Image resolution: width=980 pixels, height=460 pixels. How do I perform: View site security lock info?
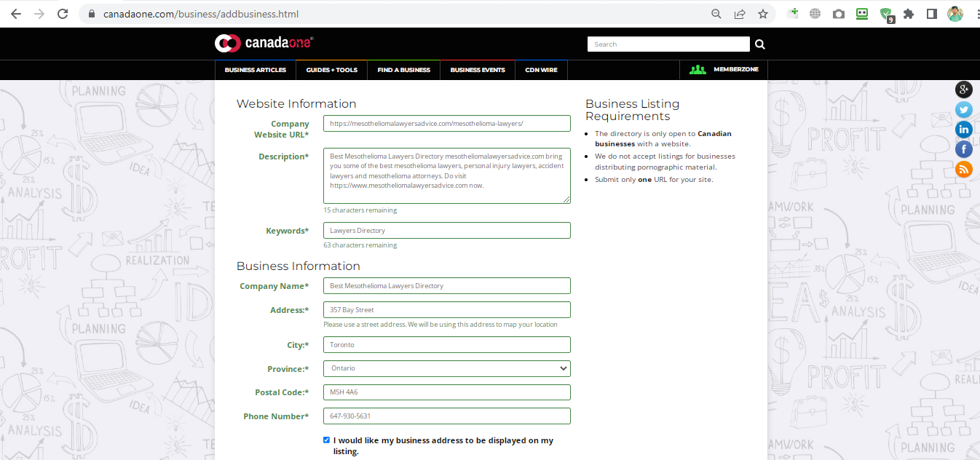click(92, 14)
